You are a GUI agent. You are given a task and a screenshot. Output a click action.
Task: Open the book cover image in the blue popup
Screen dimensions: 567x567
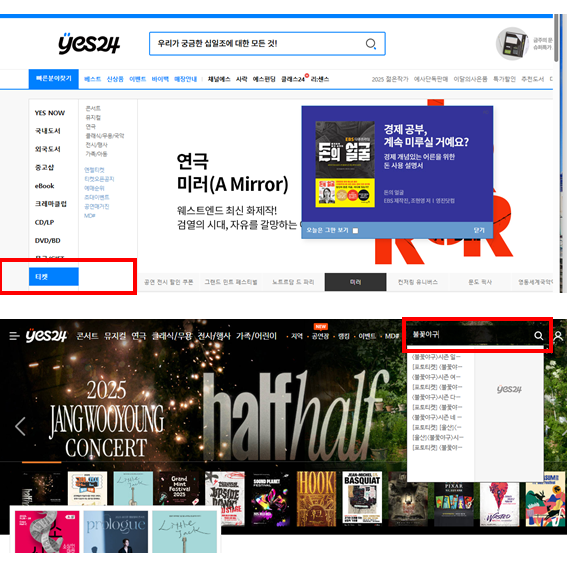pyautogui.click(x=345, y=164)
